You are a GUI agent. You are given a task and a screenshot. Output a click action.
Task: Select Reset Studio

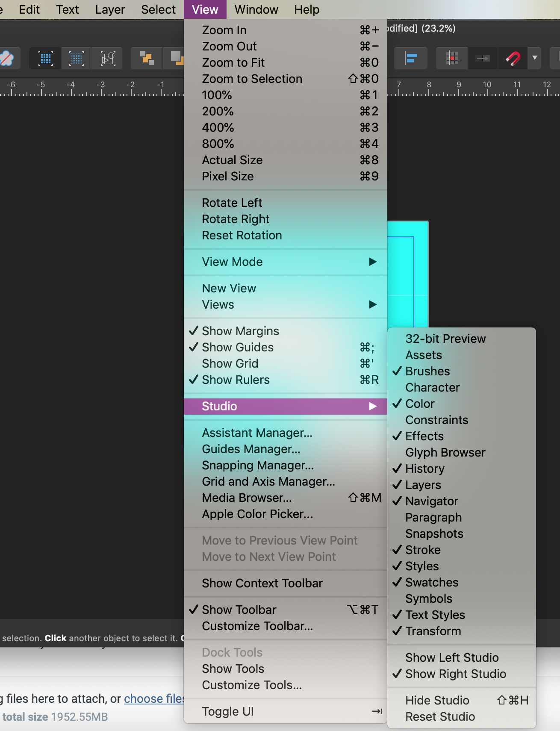click(x=462, y=716)
